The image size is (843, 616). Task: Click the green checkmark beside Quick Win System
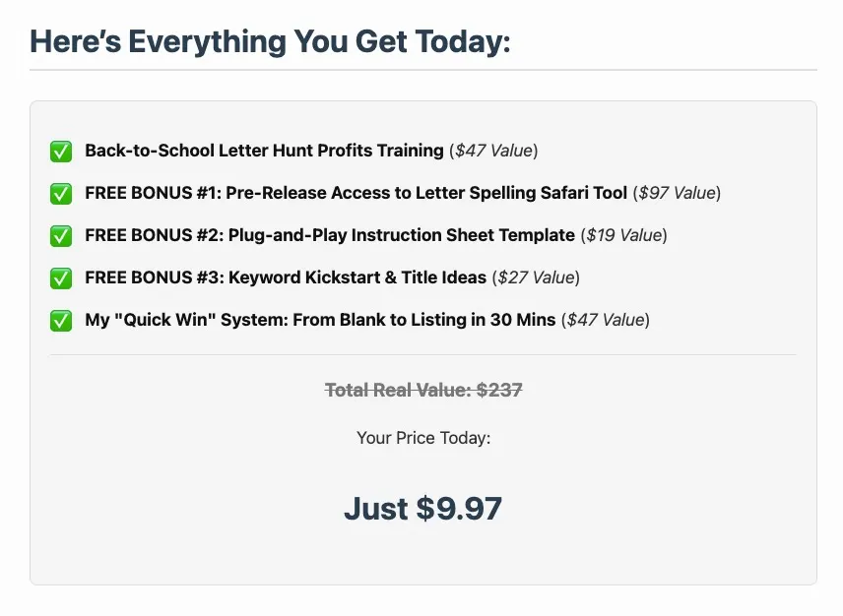61,321
